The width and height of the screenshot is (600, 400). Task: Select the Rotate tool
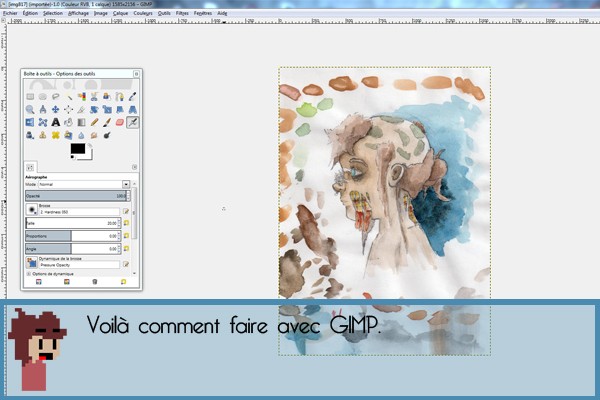[94, 110]
